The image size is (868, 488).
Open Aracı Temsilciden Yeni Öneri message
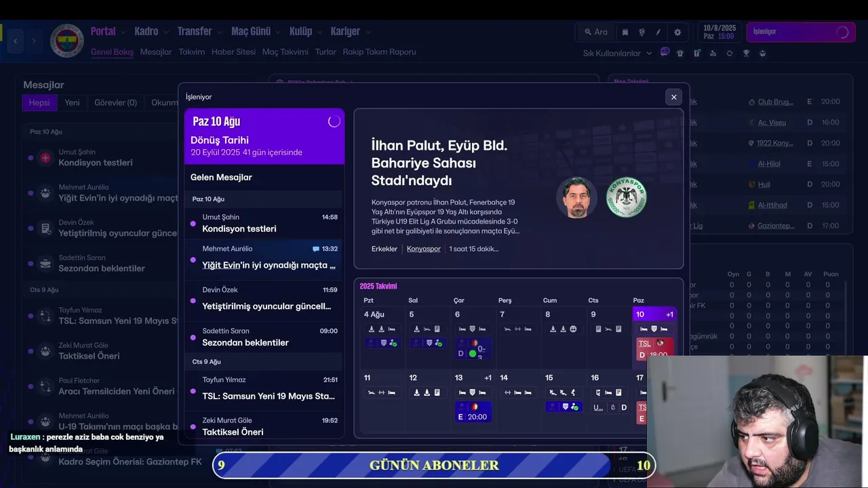[102, 386]
